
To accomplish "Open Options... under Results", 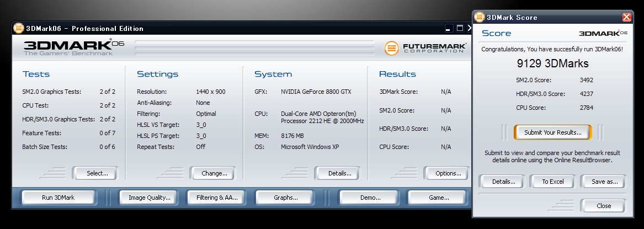I will (x=446, y=173).
